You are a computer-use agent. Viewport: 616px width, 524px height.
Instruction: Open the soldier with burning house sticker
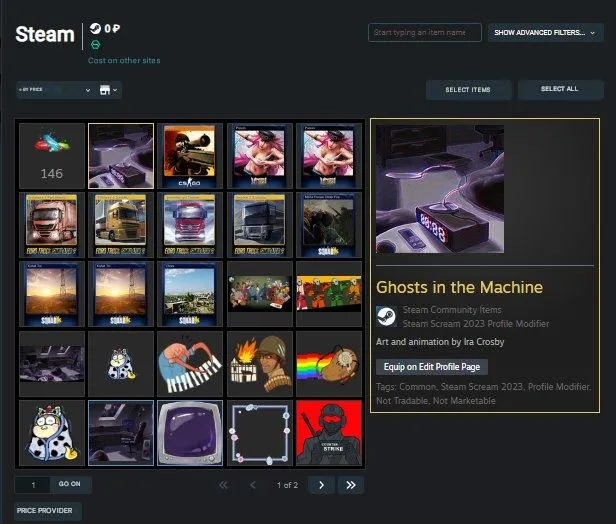[260, 363]
